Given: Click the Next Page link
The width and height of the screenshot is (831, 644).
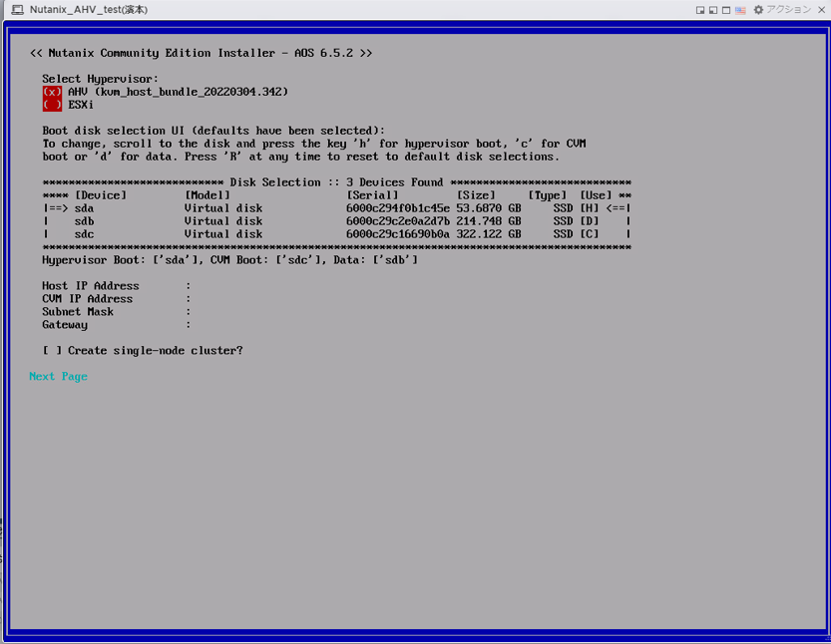Looking at the screenshot, I should (x=58, y=377).
